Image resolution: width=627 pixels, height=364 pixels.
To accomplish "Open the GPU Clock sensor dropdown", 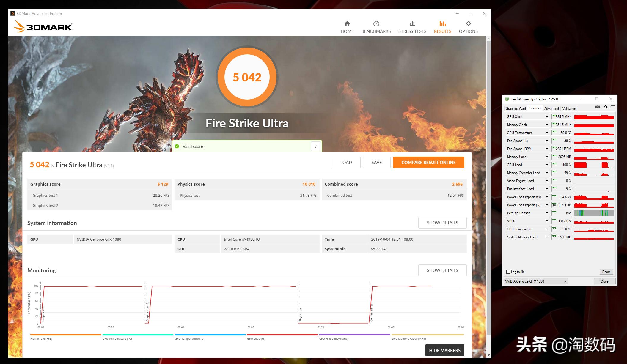I will 546,116.
